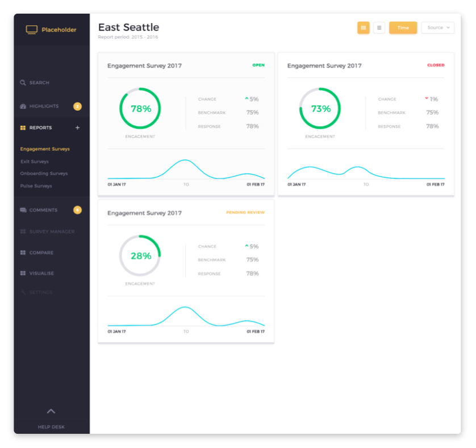Click the Visualise icon in sidebar
The height and width of the screenshot is (448, 476).
pyautogui.click(x=23, y=273)
